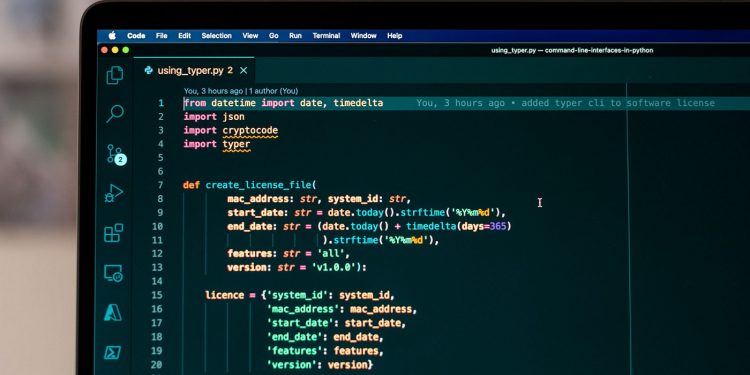Open the Remote Explorer monitor icon

(113, 273)
